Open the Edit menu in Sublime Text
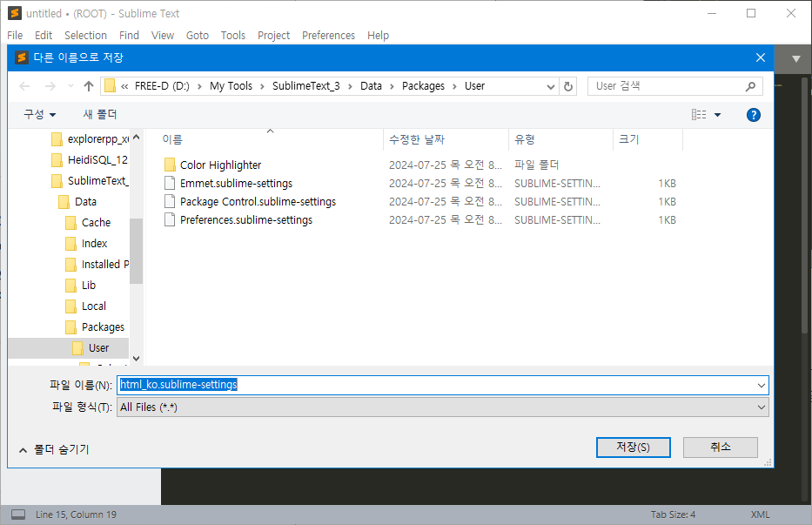 click(x=44, y=35)
